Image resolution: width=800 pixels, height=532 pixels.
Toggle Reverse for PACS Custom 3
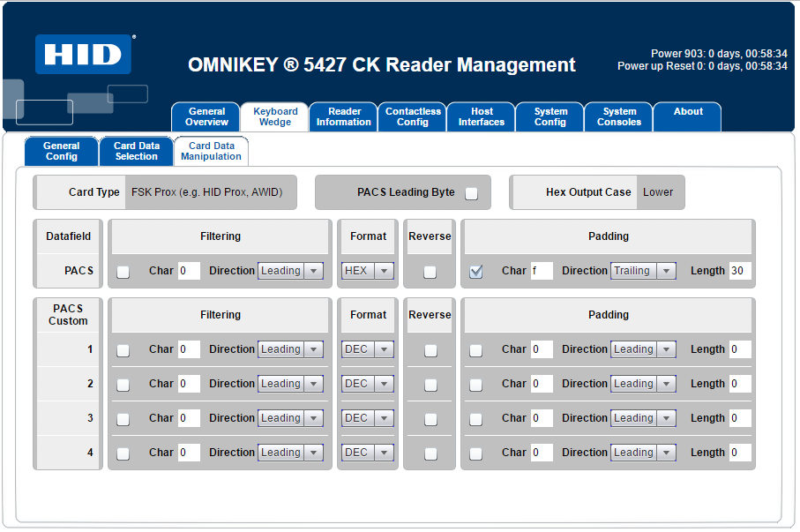coord(430,419)
